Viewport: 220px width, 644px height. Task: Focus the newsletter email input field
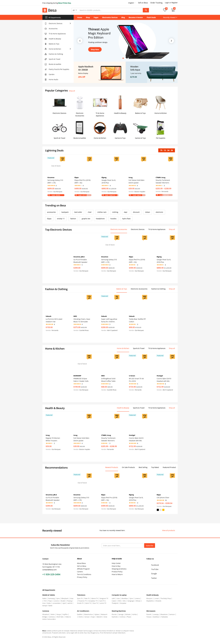(122, 546)
